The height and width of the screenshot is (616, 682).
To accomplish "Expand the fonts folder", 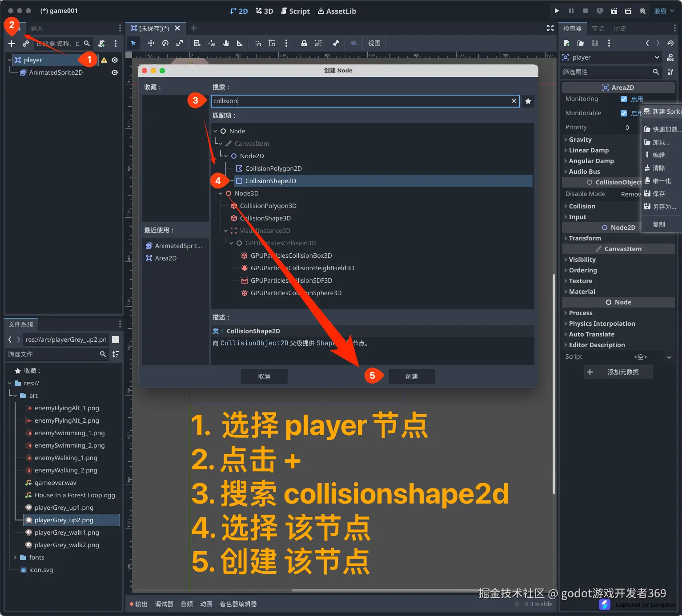I will (x=15, y=557).
